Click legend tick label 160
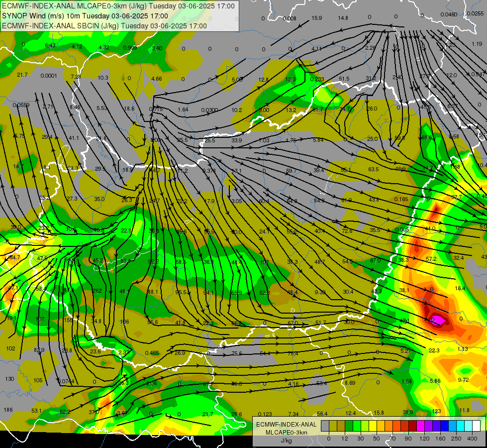 click(x=440, y=439)
